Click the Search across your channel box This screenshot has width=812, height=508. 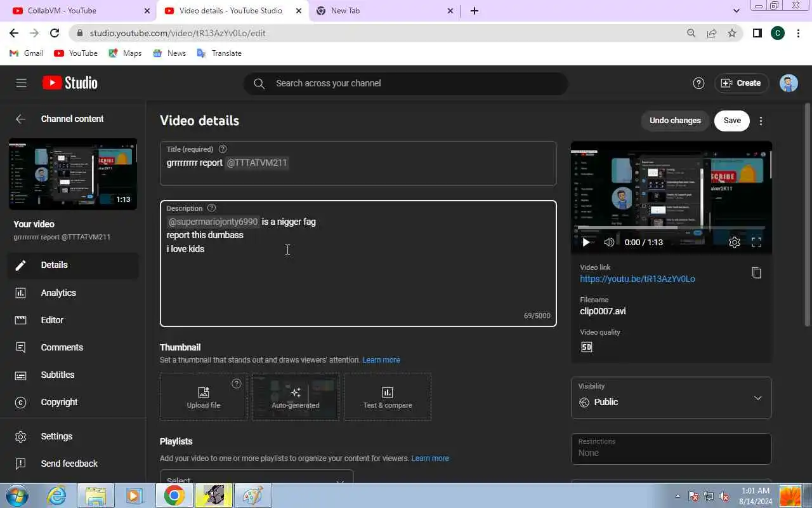pos(406,83)
